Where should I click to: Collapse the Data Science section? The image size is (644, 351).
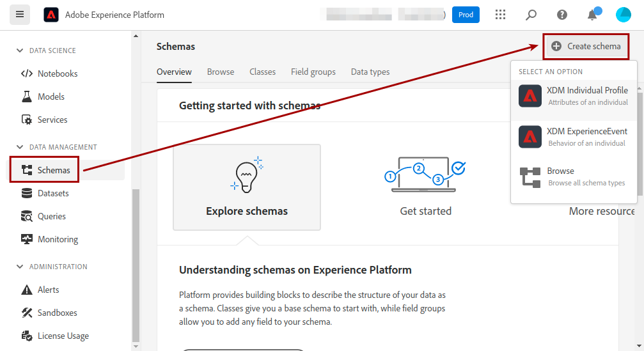click(20, 51)
